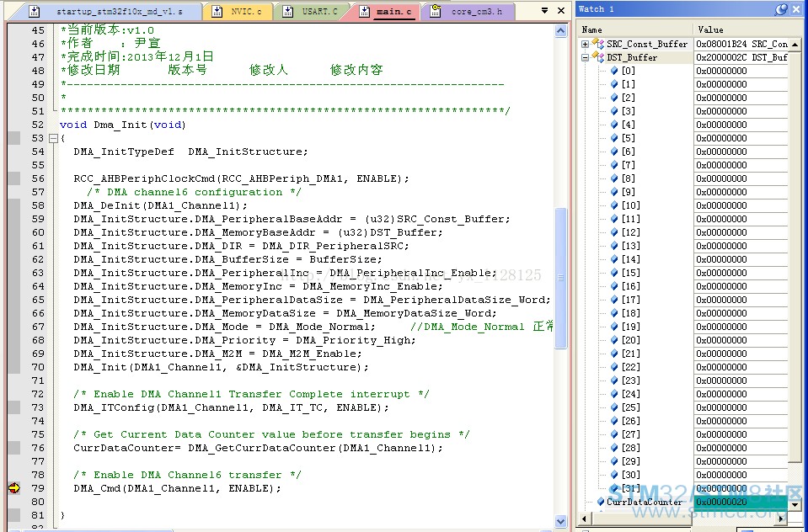The width and height of the screenshot is (808, 532).
Task: Expand the SRC_Const_Buffer watch entry
Action: (586, 44)
